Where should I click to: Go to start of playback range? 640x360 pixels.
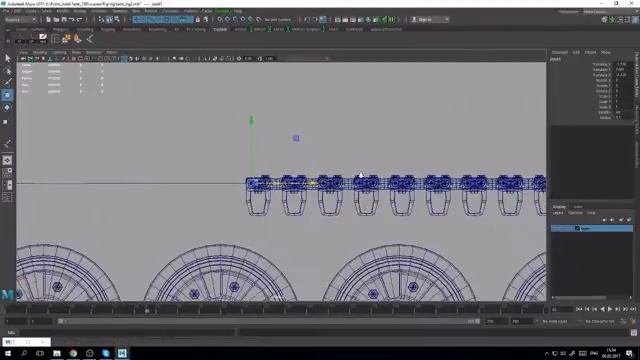click(579, 309)
